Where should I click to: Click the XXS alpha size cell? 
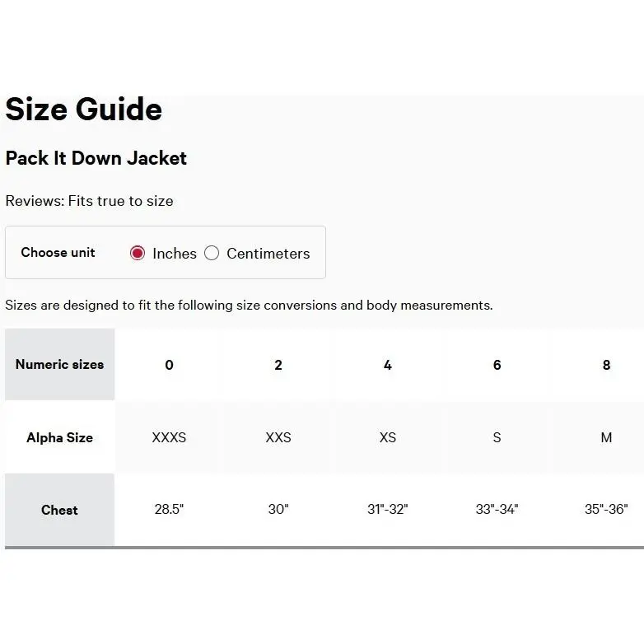point(278,437)
